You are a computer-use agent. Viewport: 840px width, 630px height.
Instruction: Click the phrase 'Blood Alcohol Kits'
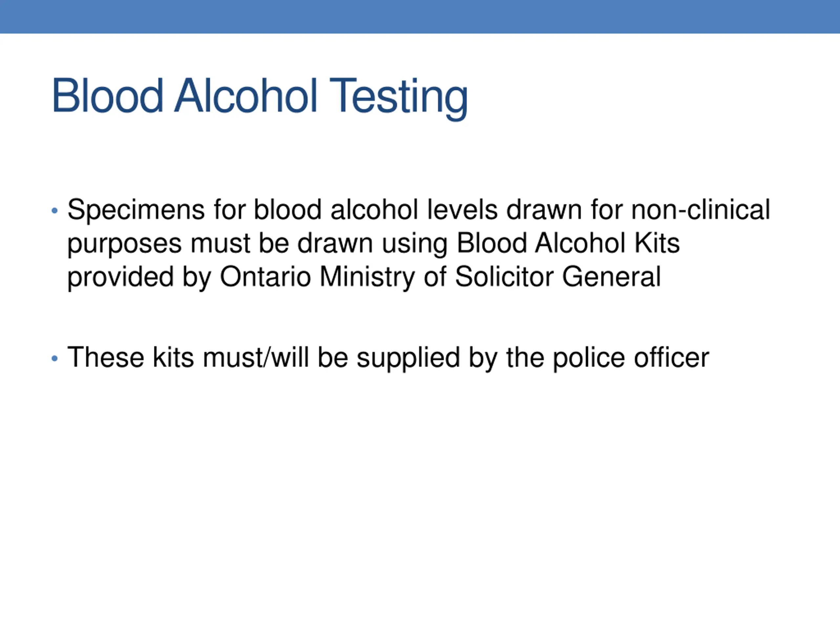[x=568, y=243]
